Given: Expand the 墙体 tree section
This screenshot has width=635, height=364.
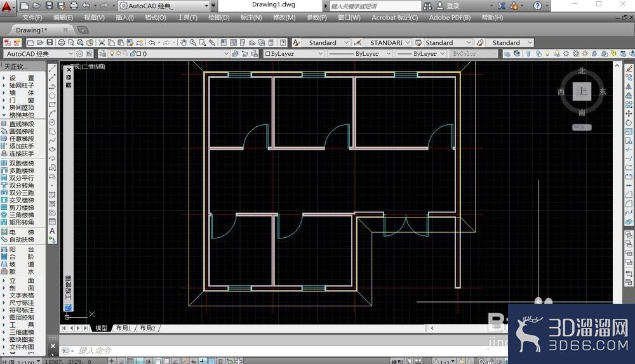Looking at the screenshot, I should pyautogui.click(x=20, y=93).
